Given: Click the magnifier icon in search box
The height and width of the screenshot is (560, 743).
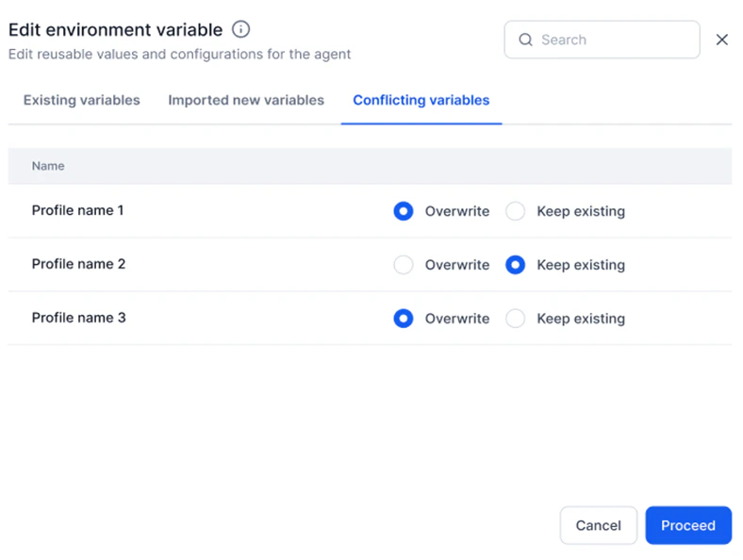Looking at the screenshot, I should tap(526, 41).
